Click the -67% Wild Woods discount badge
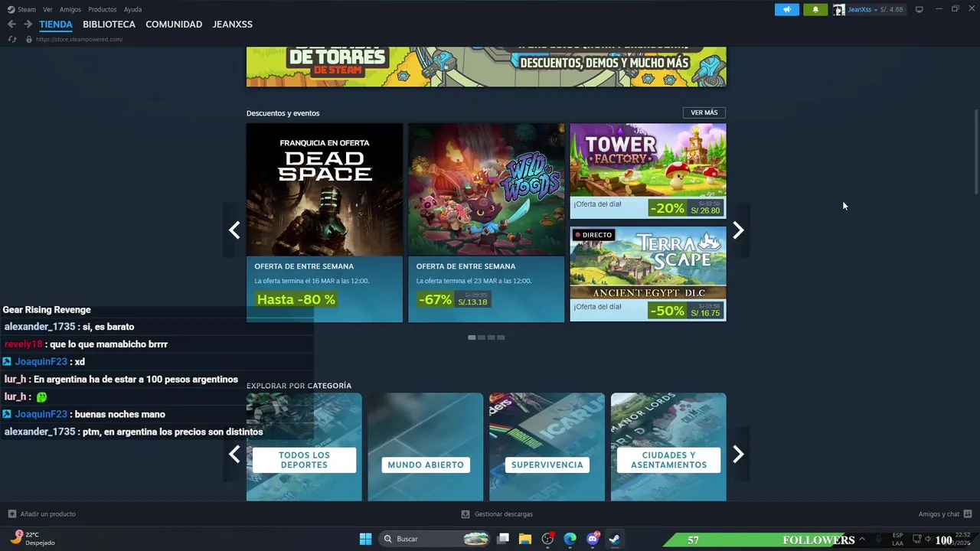The height and width of the screenshot is (551, 980). (x=436, y=299)
